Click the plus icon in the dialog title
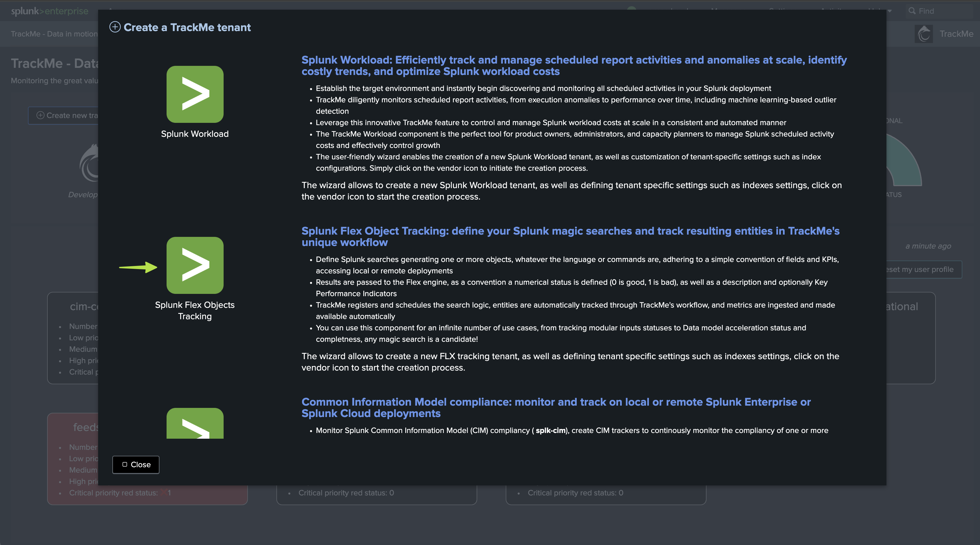The width and height of the screenshot is (980, 545). pyautogui.click(x=115, y=27)
